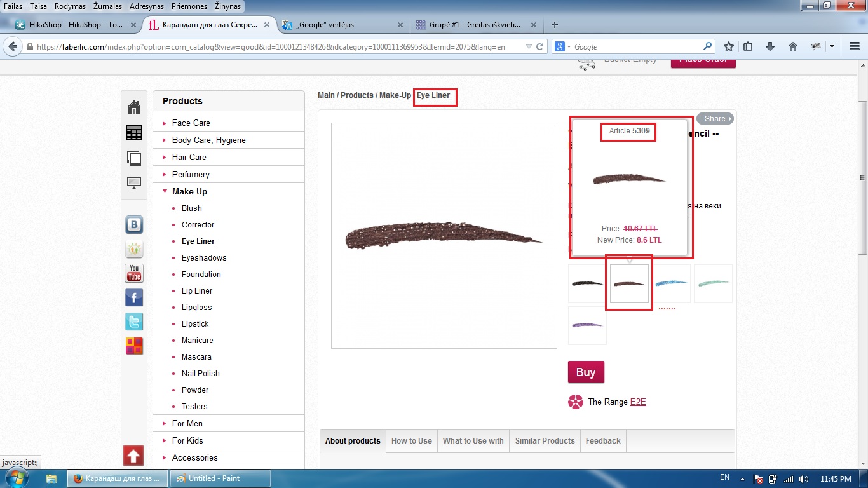This screenshot has width=868, height=488.
Task: Open the volume speaker tray icon
Action: [804, 479]
